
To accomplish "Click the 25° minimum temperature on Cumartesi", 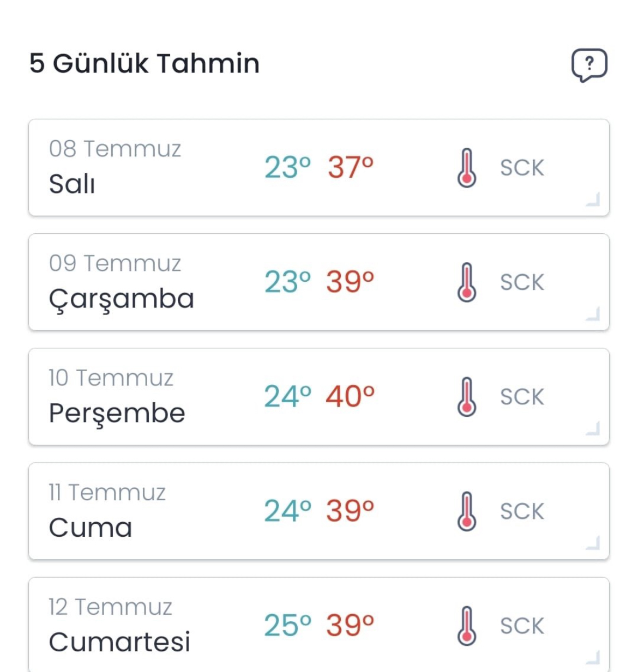I will point(288,625).
